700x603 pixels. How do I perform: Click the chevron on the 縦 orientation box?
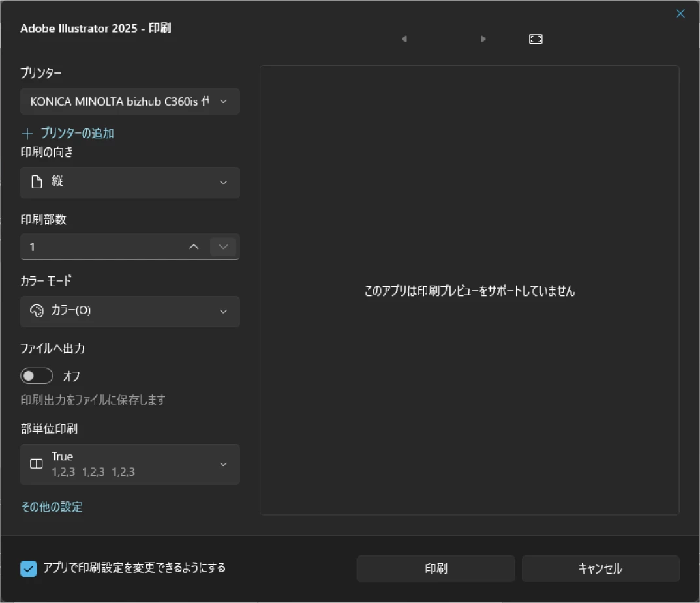pyautogui.click(x=223, y=183)
